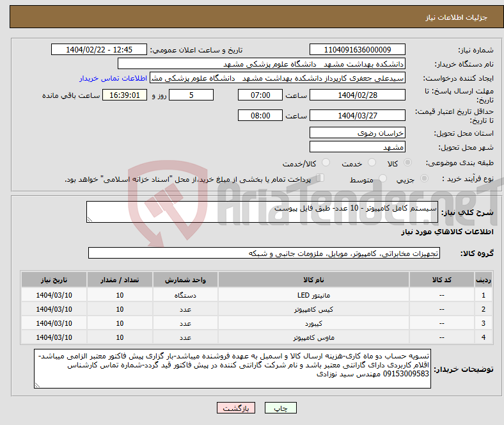Click the response deadline date 1404/02/28
This screenshot has height=425, width=504.
coord(357,95)
